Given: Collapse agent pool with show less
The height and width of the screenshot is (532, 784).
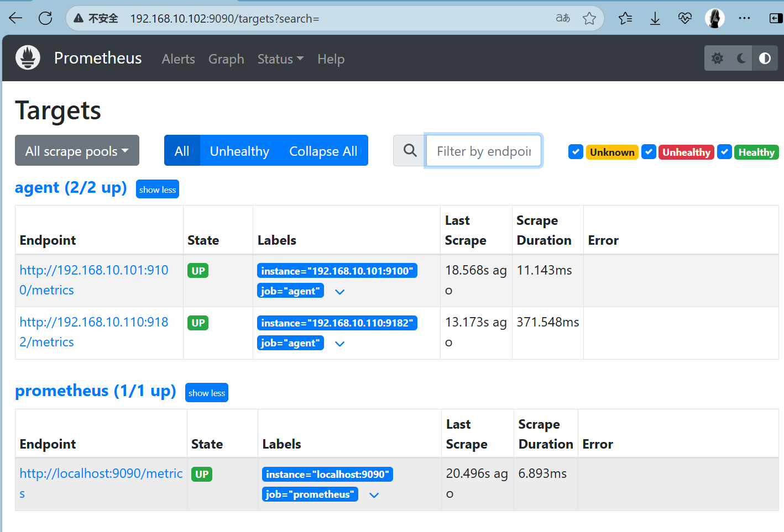Looking at the screenshot, I should [x=158, y=189].
